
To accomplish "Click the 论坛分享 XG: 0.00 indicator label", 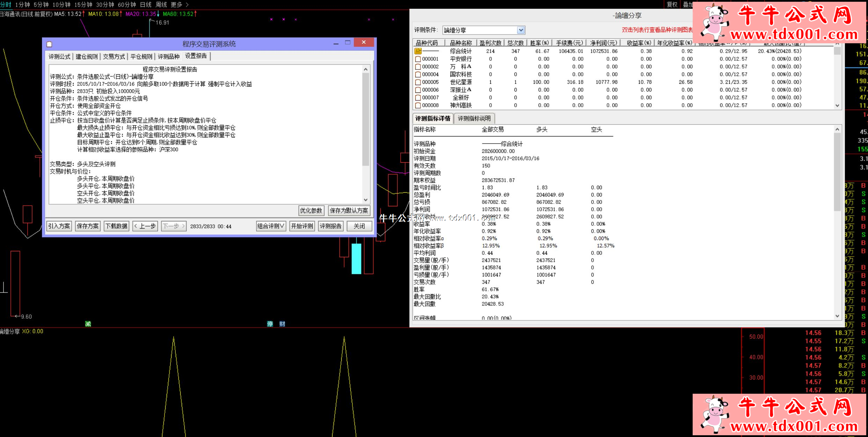I will [22, 331].
